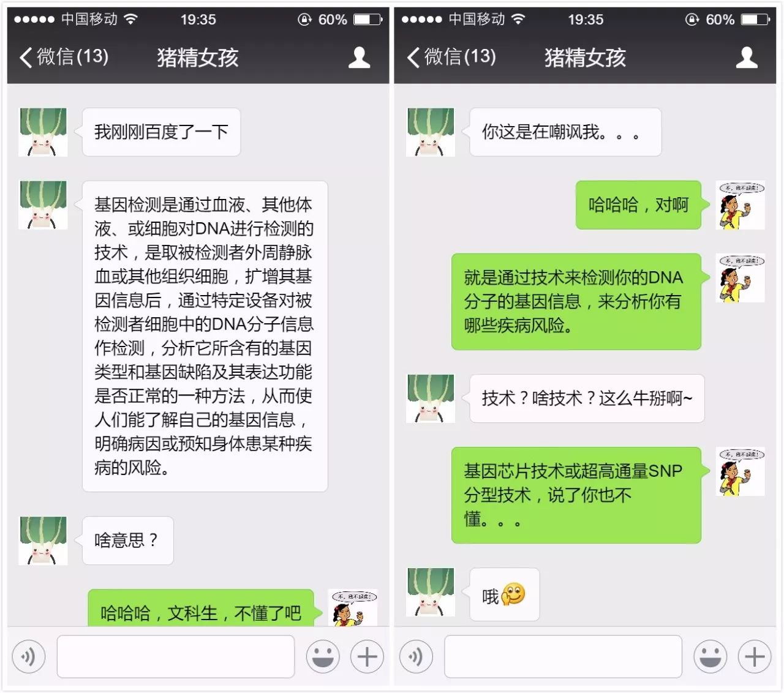784x693 pixels.
Task: Tap the plus attachment icon in right chat
Action: tap(755, 657)
